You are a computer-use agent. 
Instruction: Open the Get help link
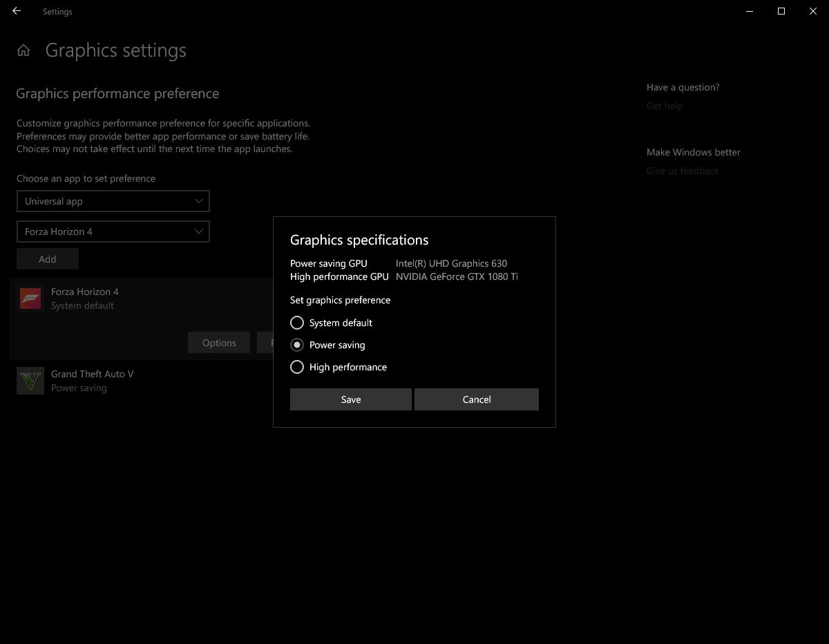tap(665, 106)
